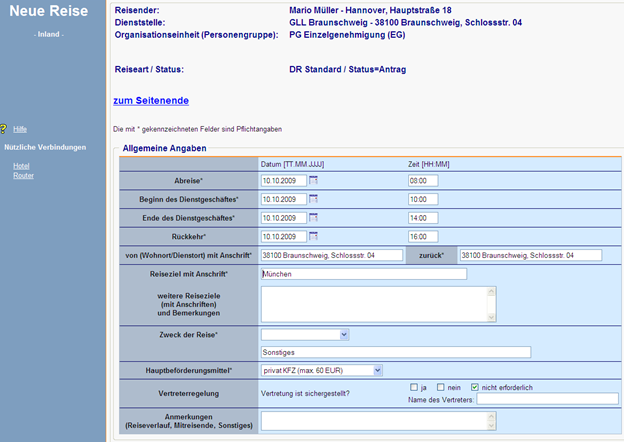
Task: Open calendar picker for Abreise date
Action: click(x=314, y=180)
